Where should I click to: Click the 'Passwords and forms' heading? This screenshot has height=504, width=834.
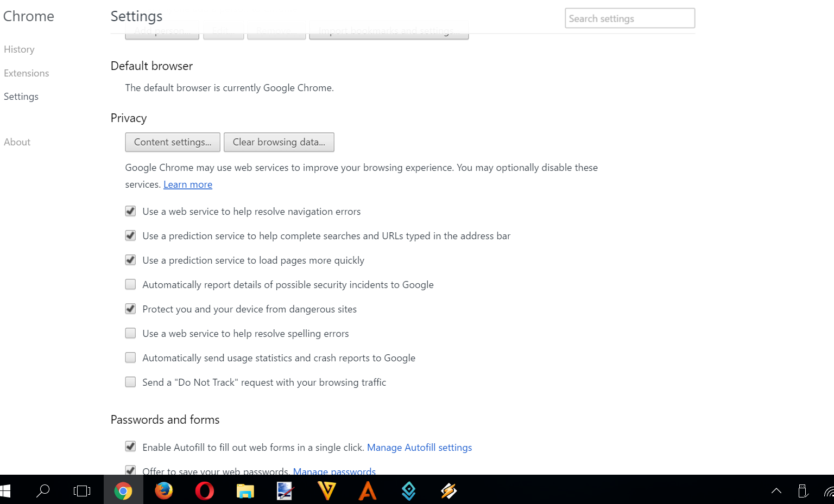[165, 420]
